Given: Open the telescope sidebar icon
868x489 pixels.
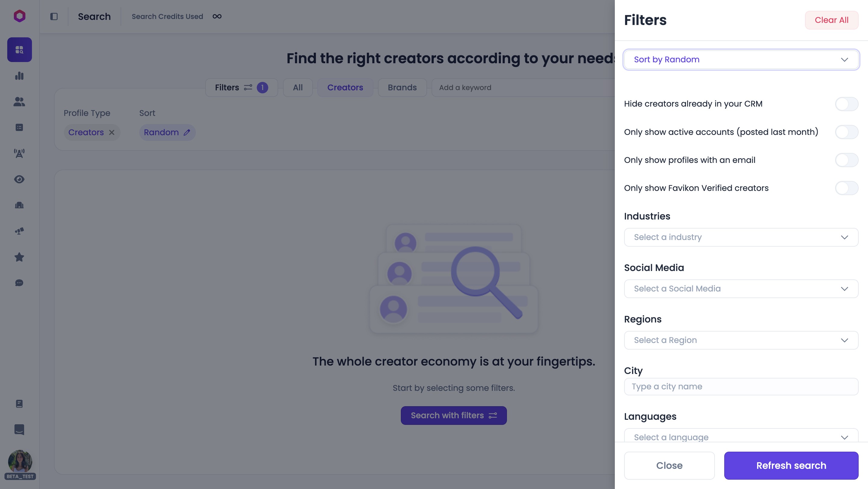Looking at the screenshot, I should pyautogui.click(x=20, y=231).
